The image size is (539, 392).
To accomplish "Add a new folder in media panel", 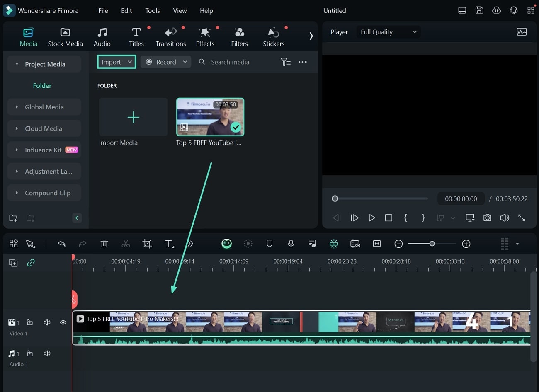I will coord(13,218).
